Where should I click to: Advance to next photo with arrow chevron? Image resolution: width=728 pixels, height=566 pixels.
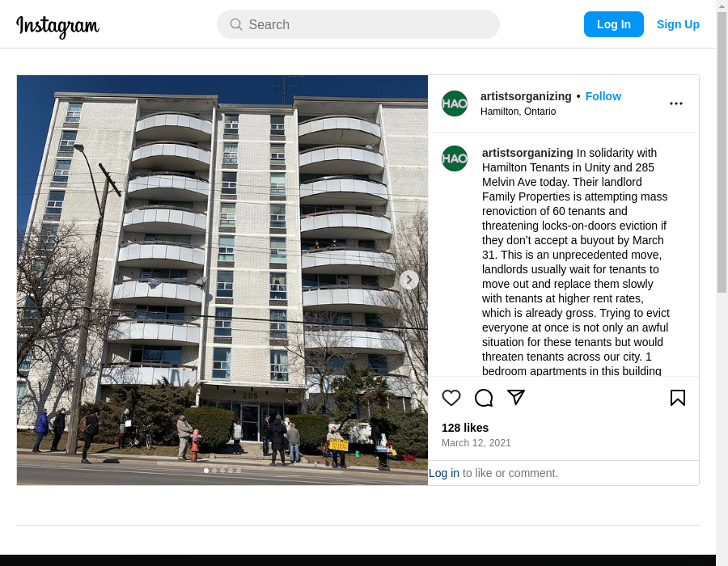[x=409, y=280]
